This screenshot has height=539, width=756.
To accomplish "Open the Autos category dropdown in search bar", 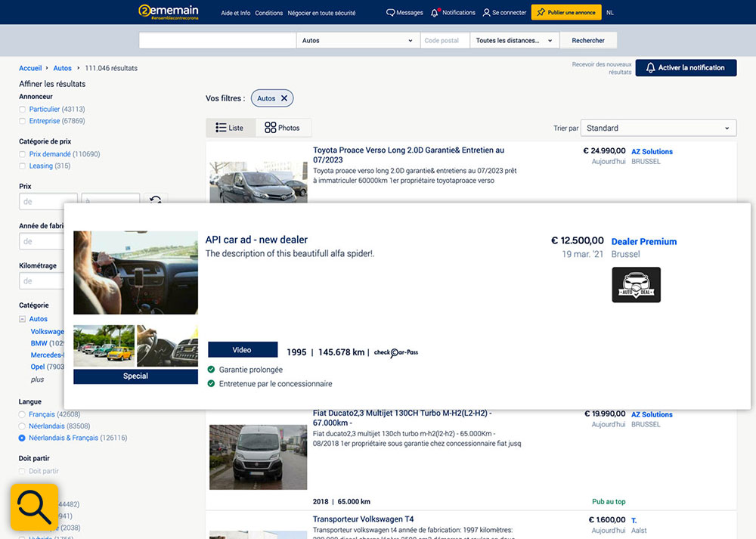I will pos(358,41).
